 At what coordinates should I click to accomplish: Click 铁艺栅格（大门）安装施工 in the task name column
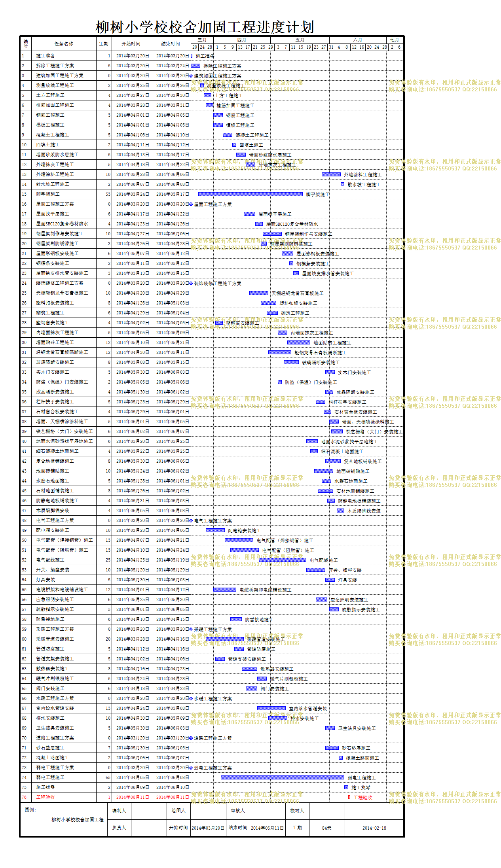click(x=65, y=431)
